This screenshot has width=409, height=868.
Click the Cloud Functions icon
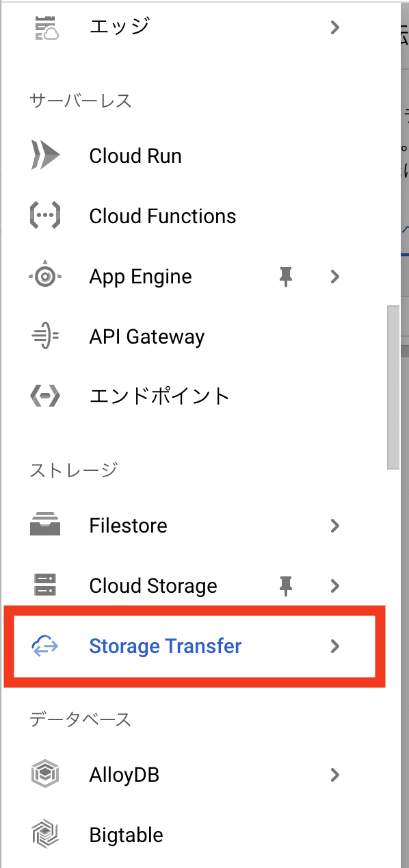coord(44,216)
